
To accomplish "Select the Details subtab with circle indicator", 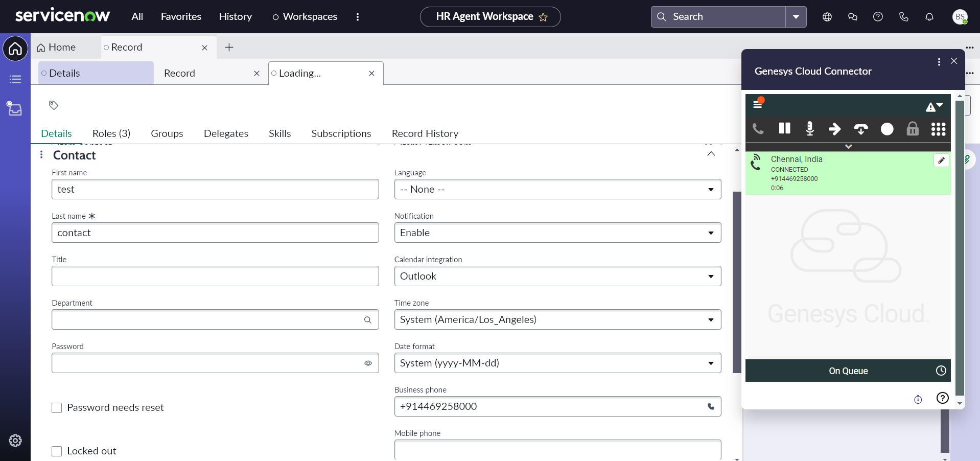I will tap(96, 73).
